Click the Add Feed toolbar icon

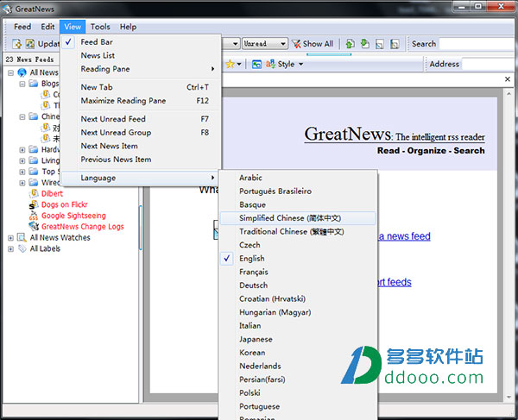click(17, 43)
